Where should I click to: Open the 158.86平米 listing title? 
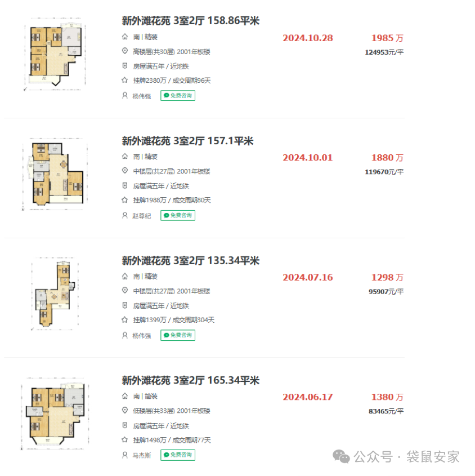190,21
